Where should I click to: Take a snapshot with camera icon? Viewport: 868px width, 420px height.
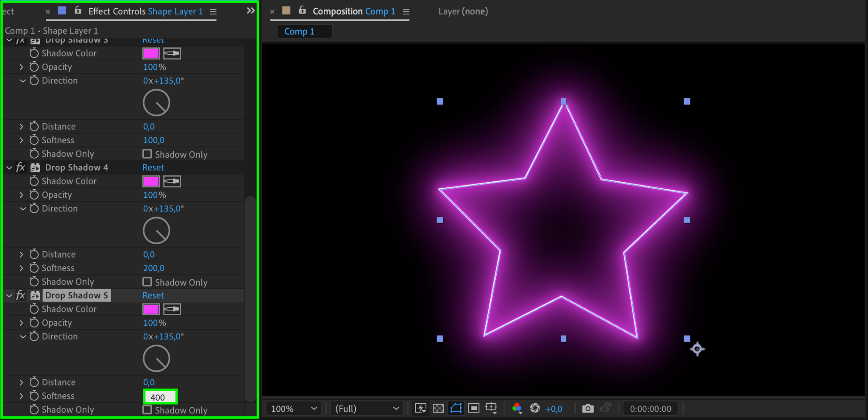(x=587, y=408)
